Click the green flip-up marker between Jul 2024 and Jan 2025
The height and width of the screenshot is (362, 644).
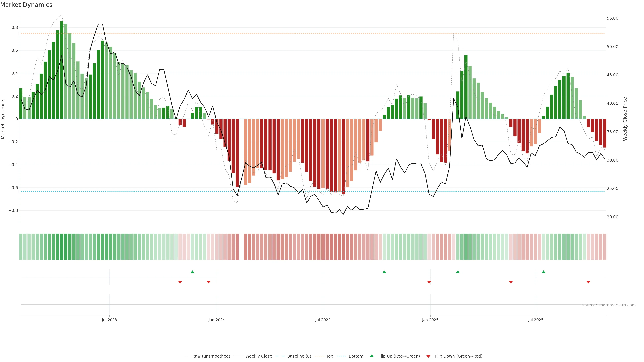click(384, 272)
